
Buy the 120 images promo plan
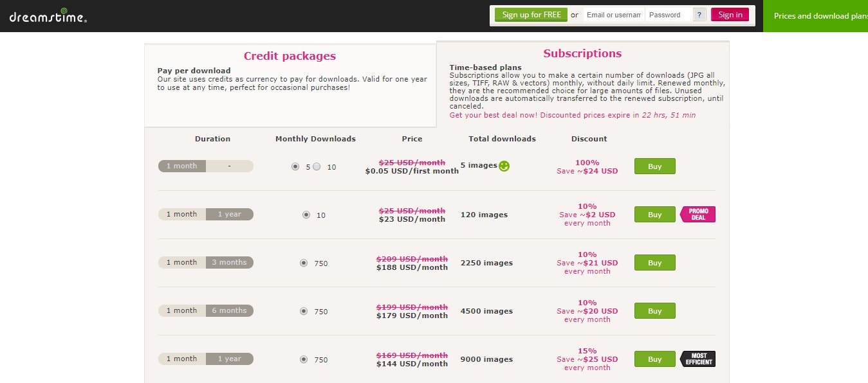click(654, 214)
